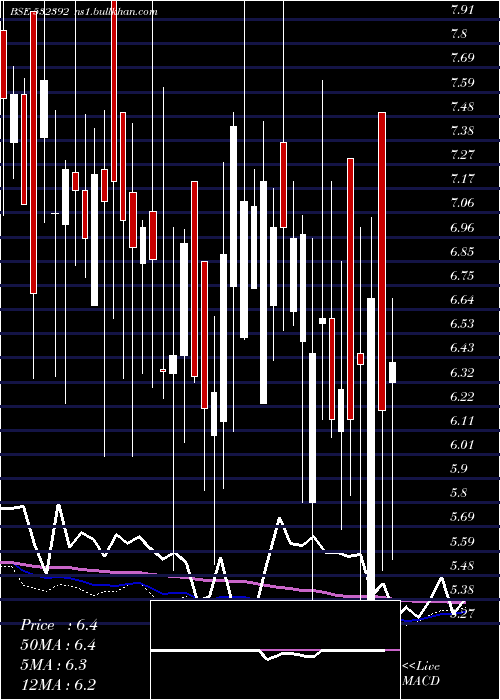The height and width of the screenshot is (700, 500).
Task: Click the 6.96 price axis label
Action: pos(462,228)
